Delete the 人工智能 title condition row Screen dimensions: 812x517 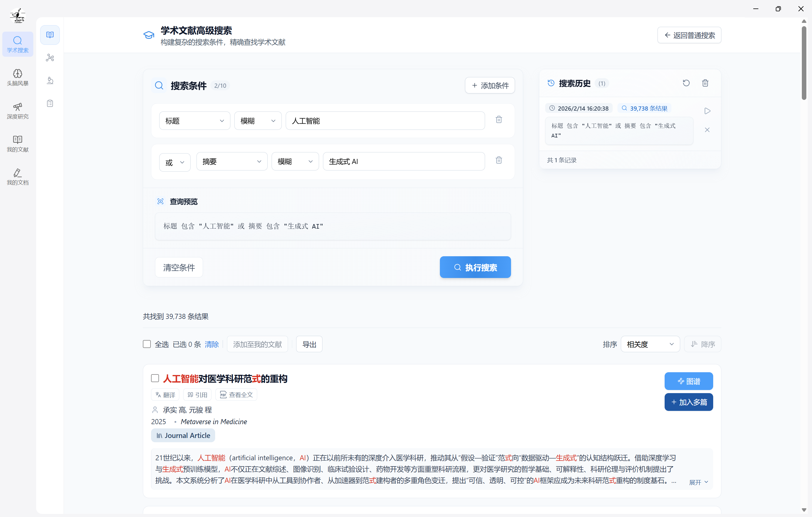[499, 120]
